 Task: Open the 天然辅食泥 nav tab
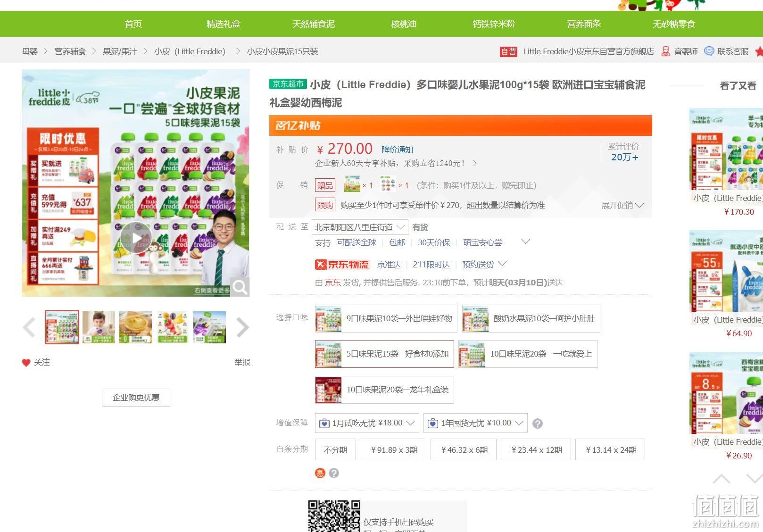(314, 24)
